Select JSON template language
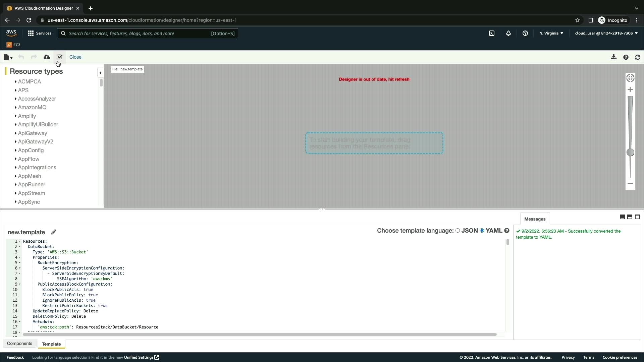This screenshot has height=362, width=644. [x=458, y=231]
